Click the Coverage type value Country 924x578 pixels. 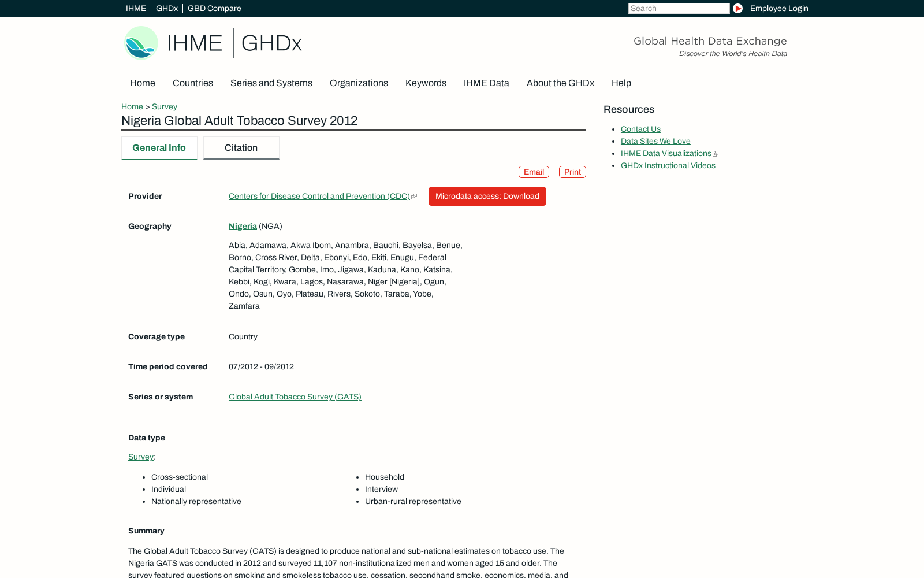(x=243, y=337)
